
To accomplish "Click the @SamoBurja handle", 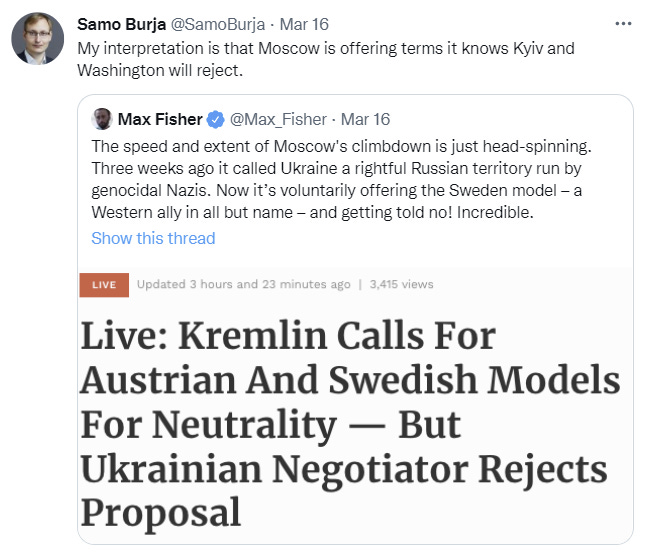I will [221, 24].
